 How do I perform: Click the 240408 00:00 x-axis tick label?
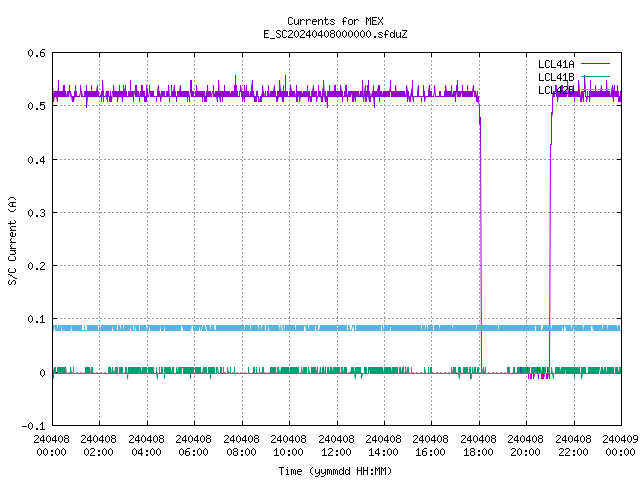51,445
